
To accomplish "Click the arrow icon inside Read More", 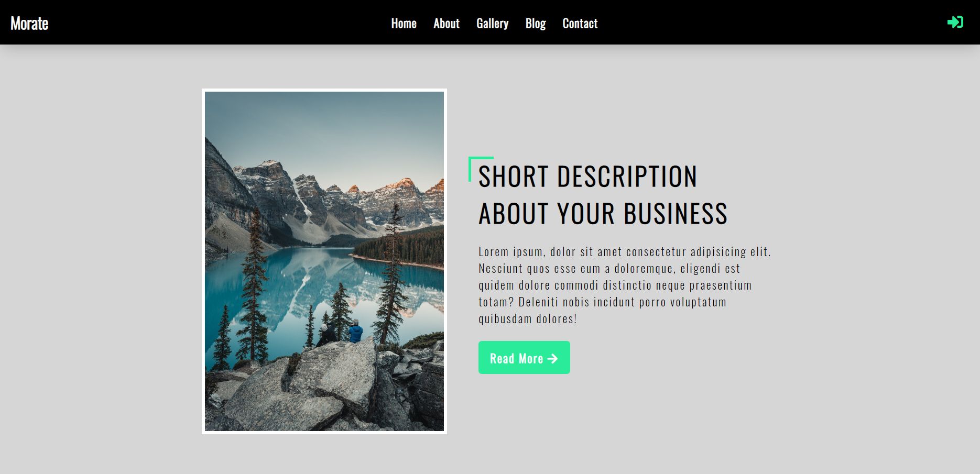I will 552,359.
